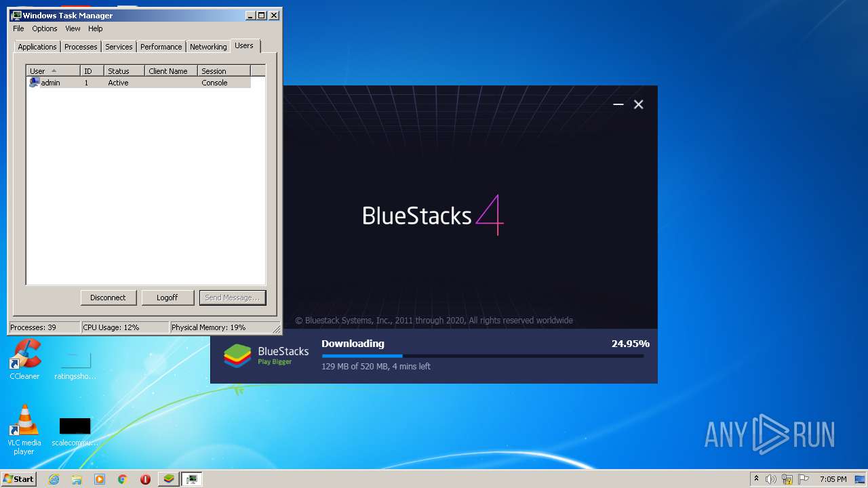
Task: Switch to the Processes tab
Action: tap(81, 47)
